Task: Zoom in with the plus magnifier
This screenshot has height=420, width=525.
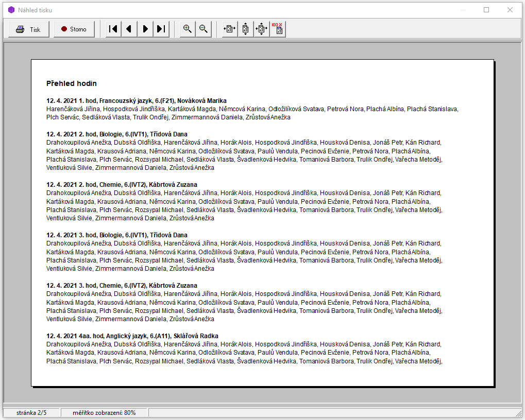Action: coord(188,29)
